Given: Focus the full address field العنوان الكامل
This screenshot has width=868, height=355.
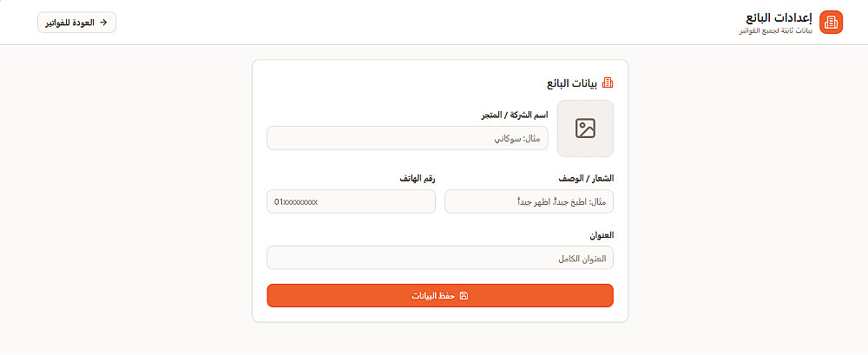Looking at the screenshot, I should [x=440, y=258].
